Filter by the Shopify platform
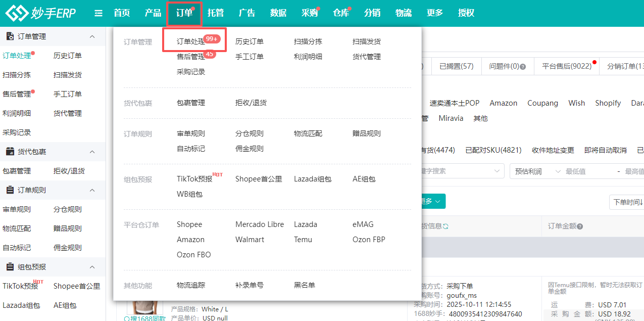Viewport: 644px width, 321px height. [x=608, y=103]
